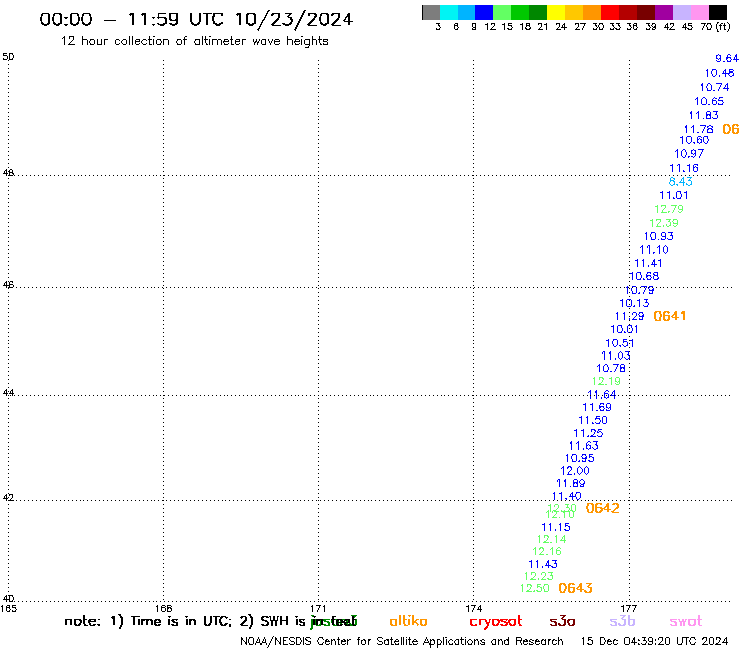This screenshot has width=740, height=650.
Task: Click the wave height value 9.64
Action: (x=727, y=59)
